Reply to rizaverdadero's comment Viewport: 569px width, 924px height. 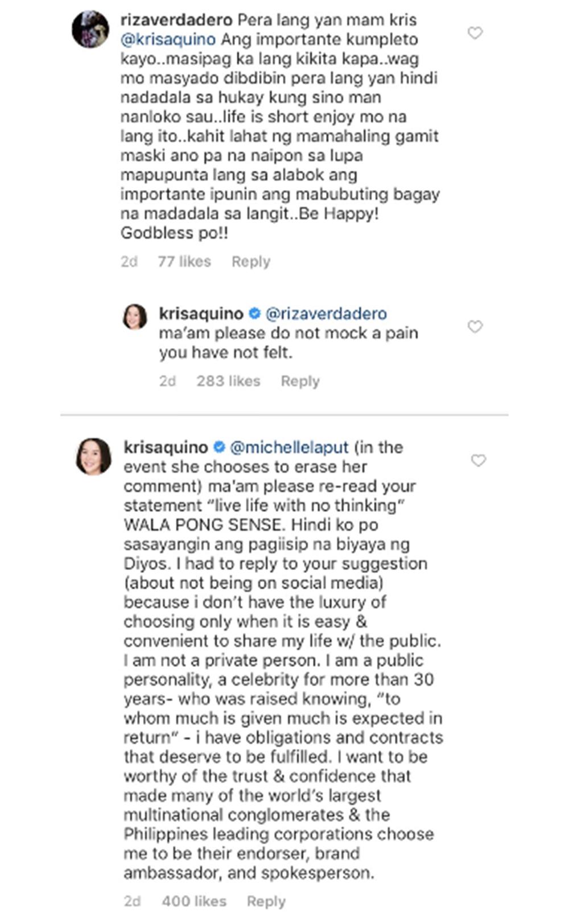[x=251, y=262]
